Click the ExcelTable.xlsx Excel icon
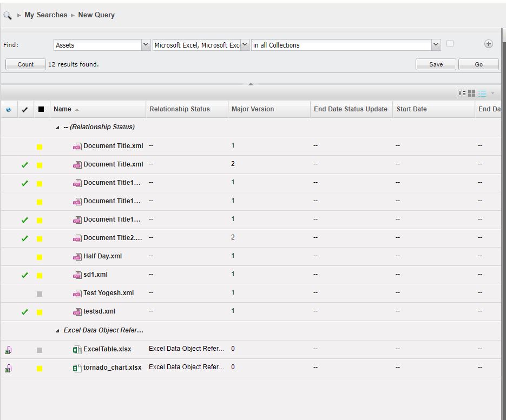The height and width of the screenshot is (420, 506). [77, 349]
